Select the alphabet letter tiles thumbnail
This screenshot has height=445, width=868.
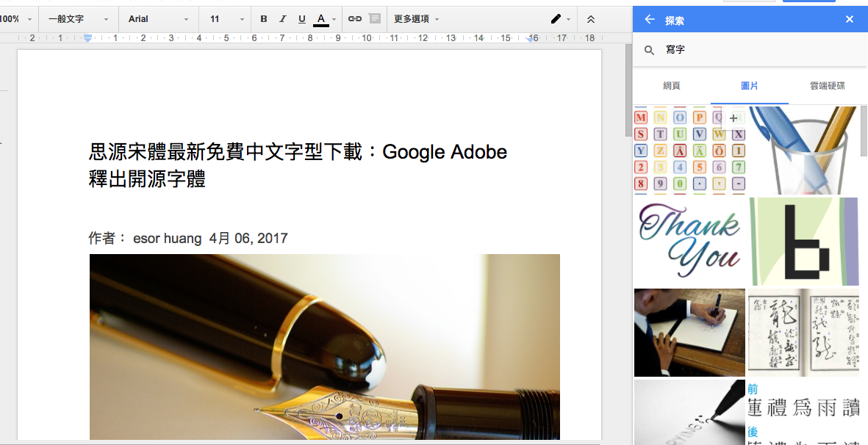(689, 151)
